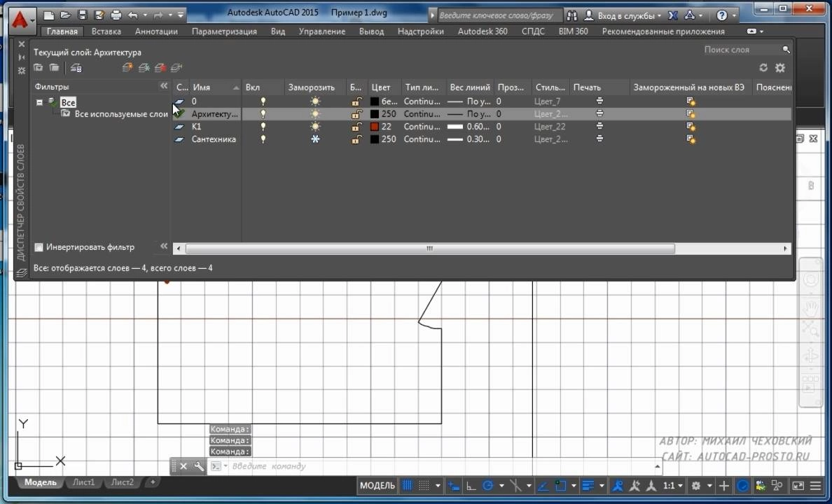This screenshot has width=832, height=504.
Task: Collapse the Все filter tree node
Action: point(39,102)
